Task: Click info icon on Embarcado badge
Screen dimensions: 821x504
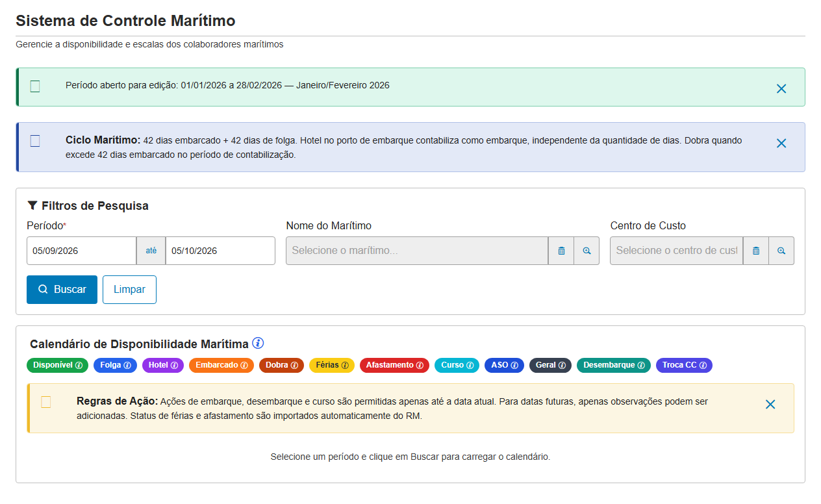Action: tap(244, 366)
